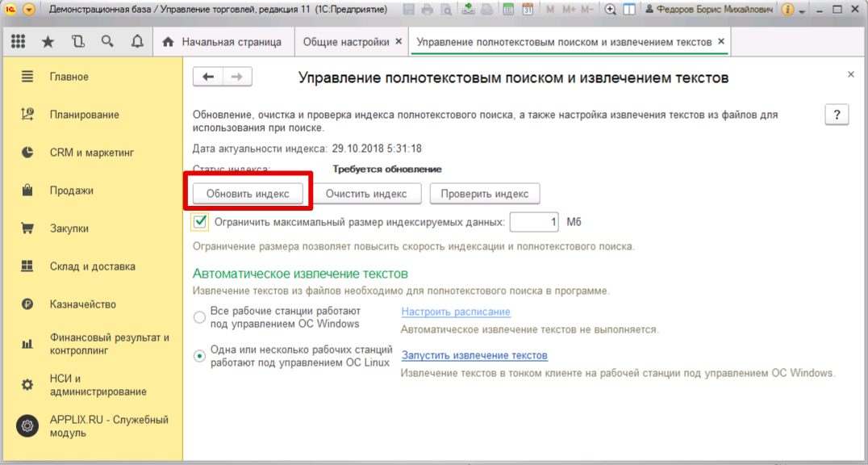
Task: Click the M- memory subtract button
Action: point(587,10)
